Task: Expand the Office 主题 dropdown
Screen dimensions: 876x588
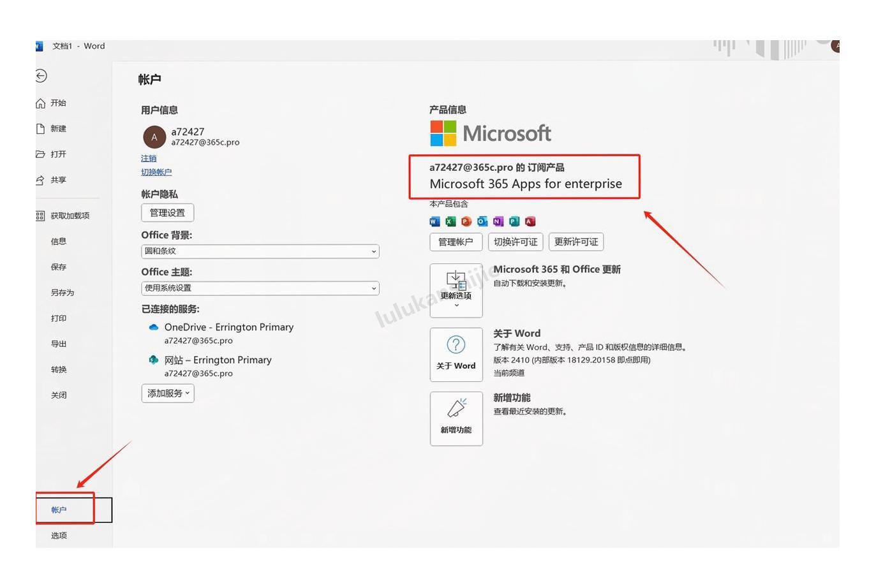Action: 260,288
